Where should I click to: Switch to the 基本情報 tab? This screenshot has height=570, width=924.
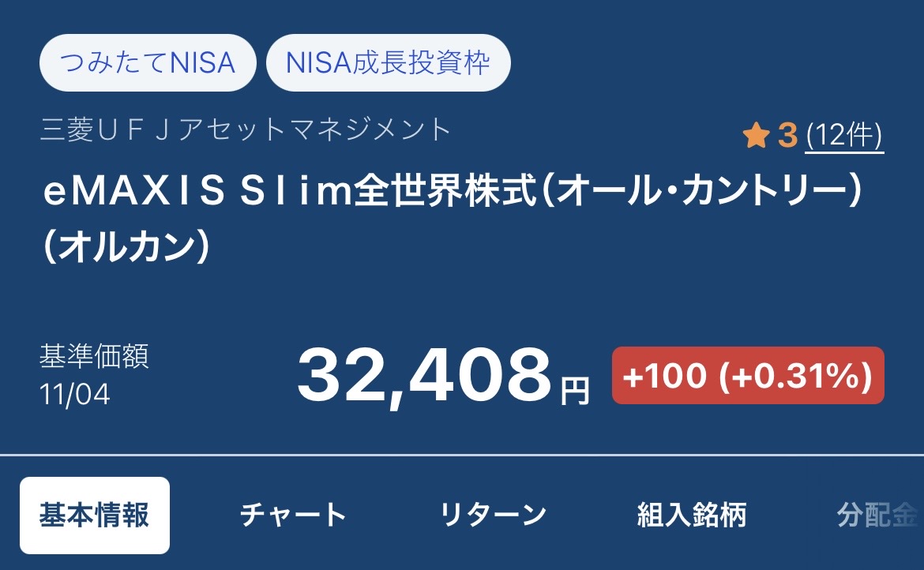(x=95, y=516)
